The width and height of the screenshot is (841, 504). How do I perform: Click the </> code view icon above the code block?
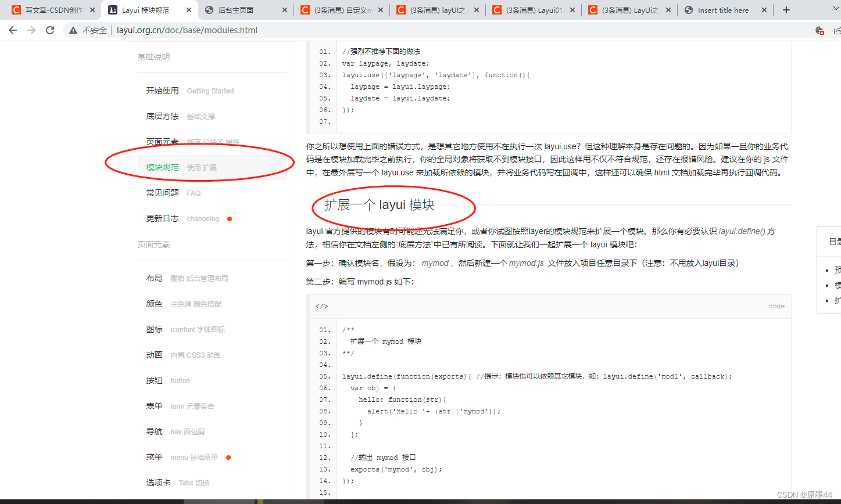pos(321,306)
